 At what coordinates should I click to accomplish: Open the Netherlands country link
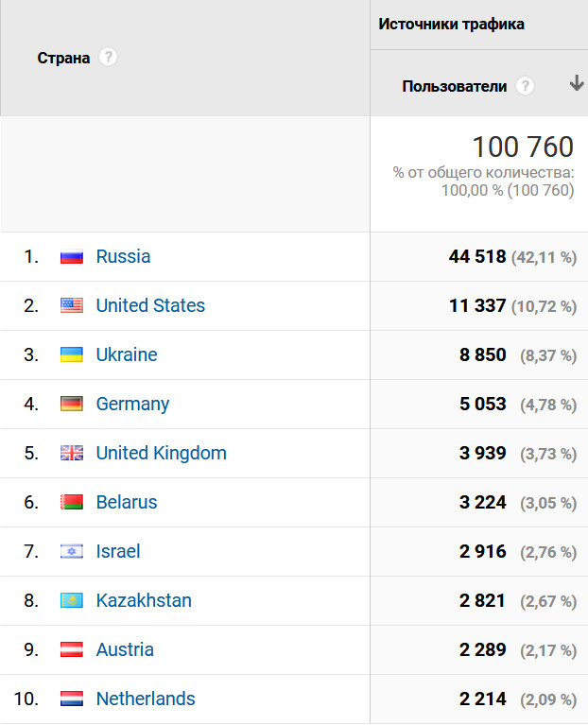[x=146, y=699]
